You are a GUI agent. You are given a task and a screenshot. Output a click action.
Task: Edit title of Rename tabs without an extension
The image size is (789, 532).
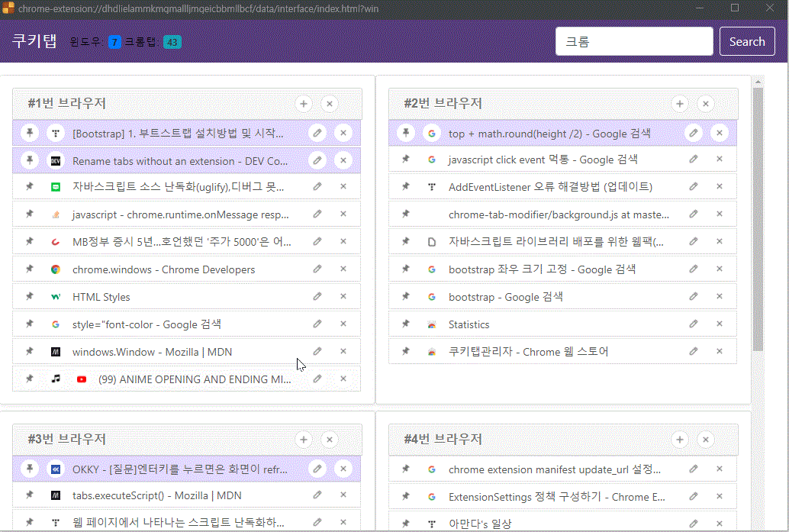[x=317, y=160]
